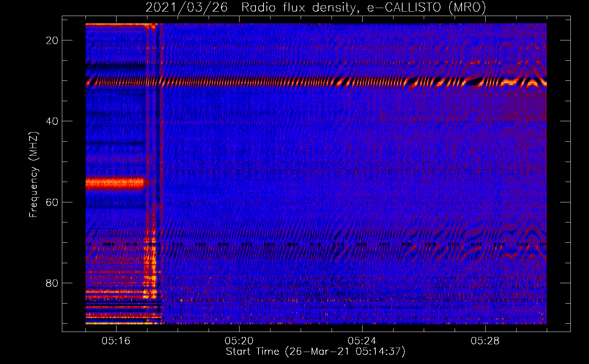Click the 05:28 time tick label
Viewport: 589px width, 364px height.
tap(485, 341)
